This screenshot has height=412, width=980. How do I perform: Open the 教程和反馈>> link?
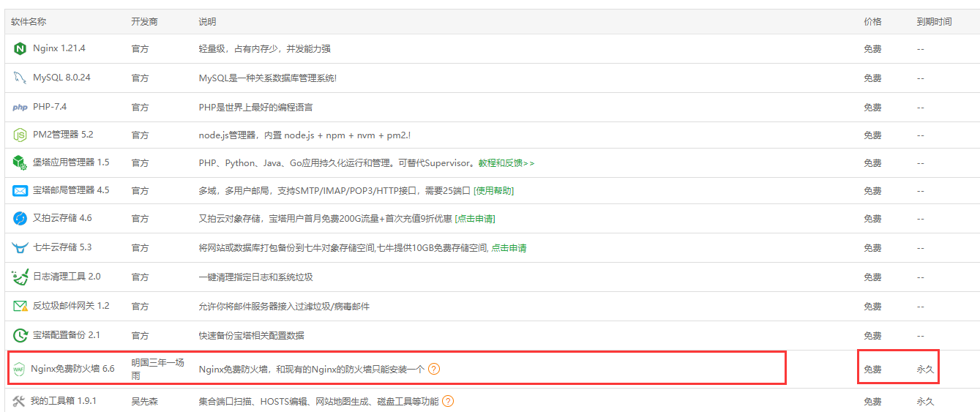click(x=506, y=162)
